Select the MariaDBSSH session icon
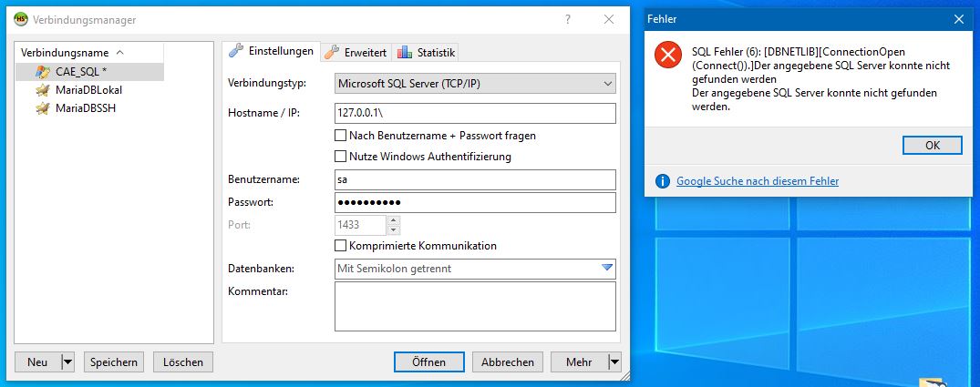Image resolution: width=980 pixels, height=387 pixels. pos(43,108)
